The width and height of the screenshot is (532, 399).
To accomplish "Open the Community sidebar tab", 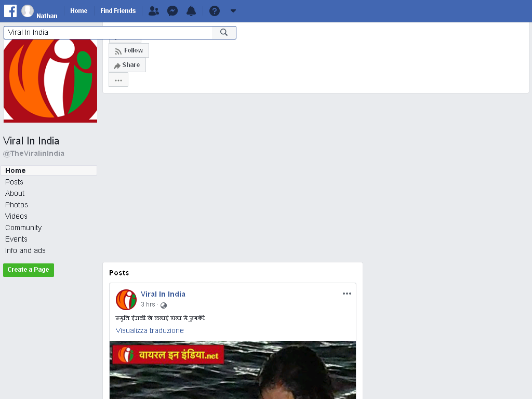I will point(23,228).
